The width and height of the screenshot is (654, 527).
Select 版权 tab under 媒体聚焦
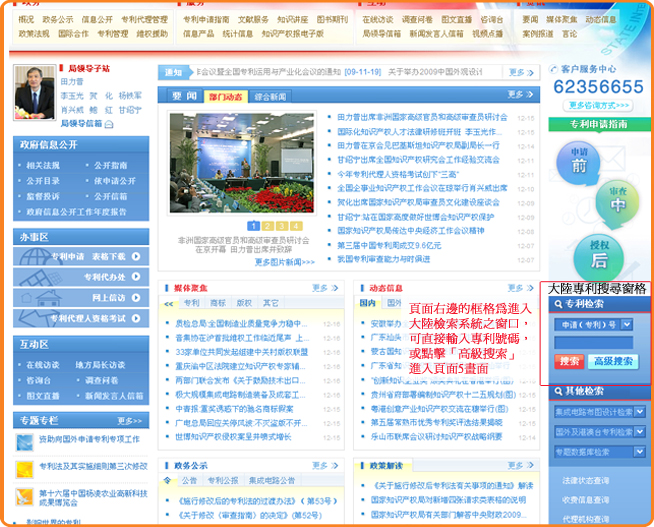point(244,303)
